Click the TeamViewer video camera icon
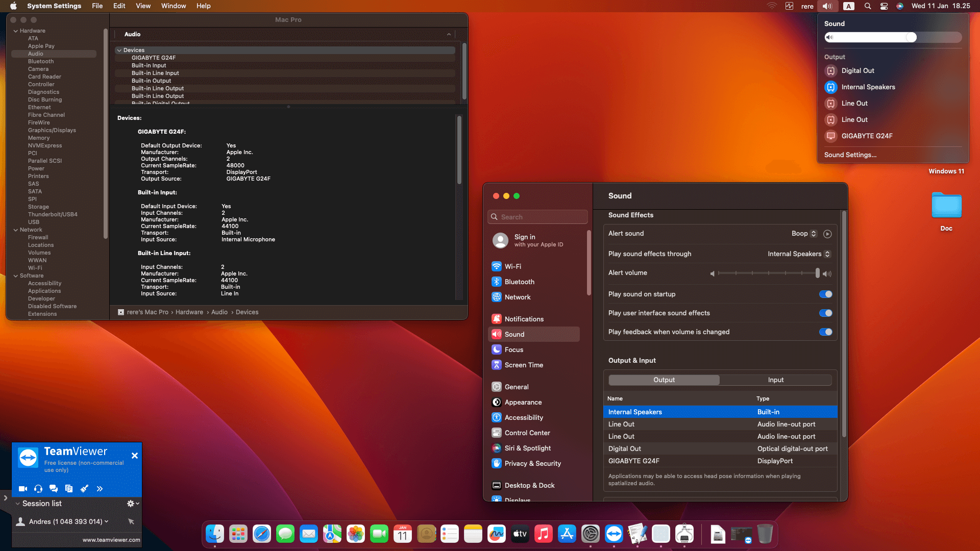This screenshot has width=980, height=551. tap(23, 489)
